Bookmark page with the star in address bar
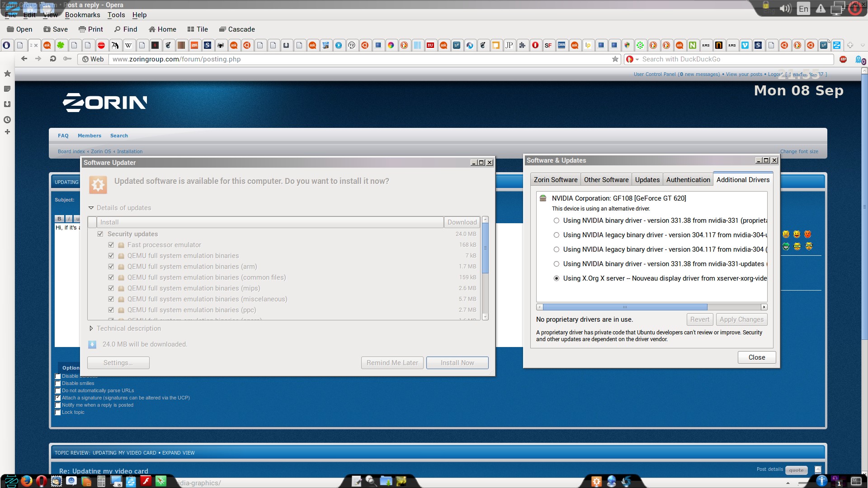 [x=615, y=59]
